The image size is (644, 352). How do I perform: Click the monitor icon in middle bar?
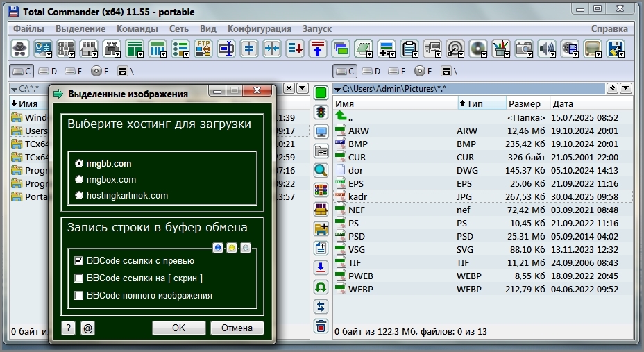tap(321, 132)
